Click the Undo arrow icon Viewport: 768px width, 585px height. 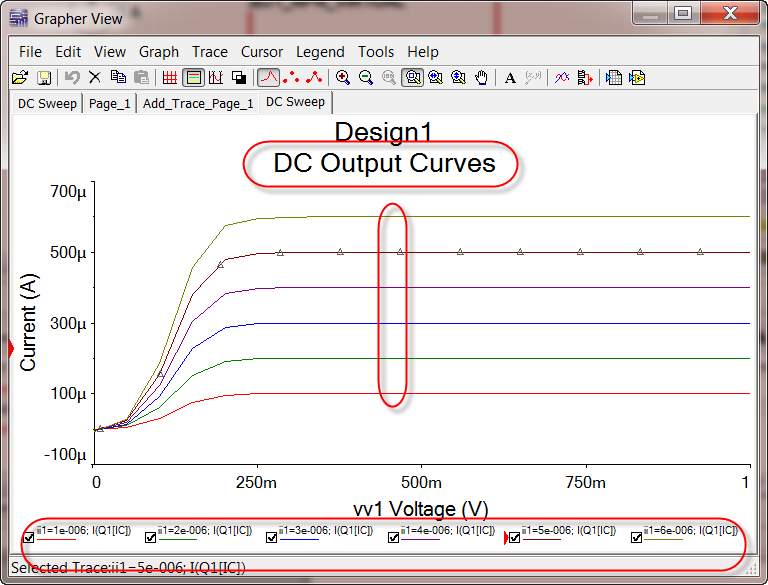click(x=72, y=77)
